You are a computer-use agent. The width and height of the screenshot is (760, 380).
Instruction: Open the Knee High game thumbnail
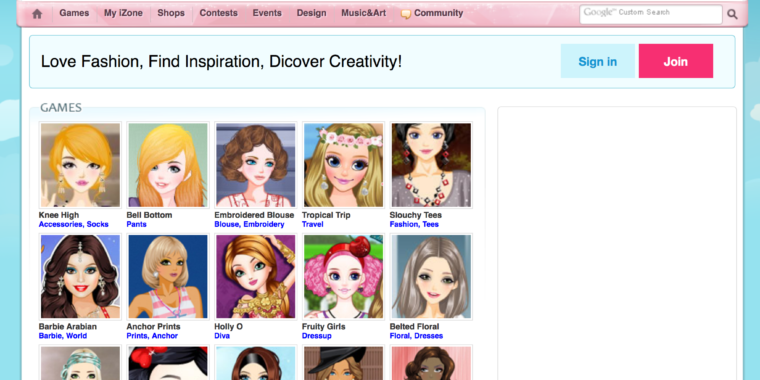[80, 165]
